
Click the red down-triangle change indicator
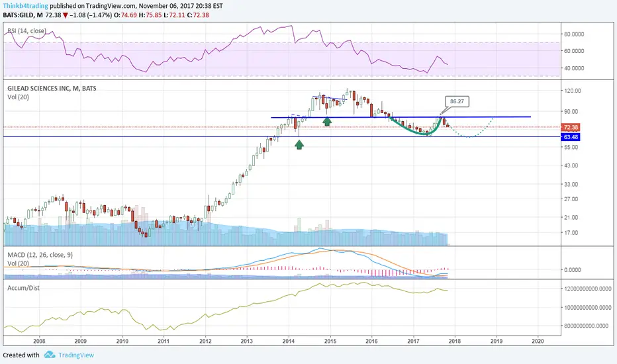point(66,15)
